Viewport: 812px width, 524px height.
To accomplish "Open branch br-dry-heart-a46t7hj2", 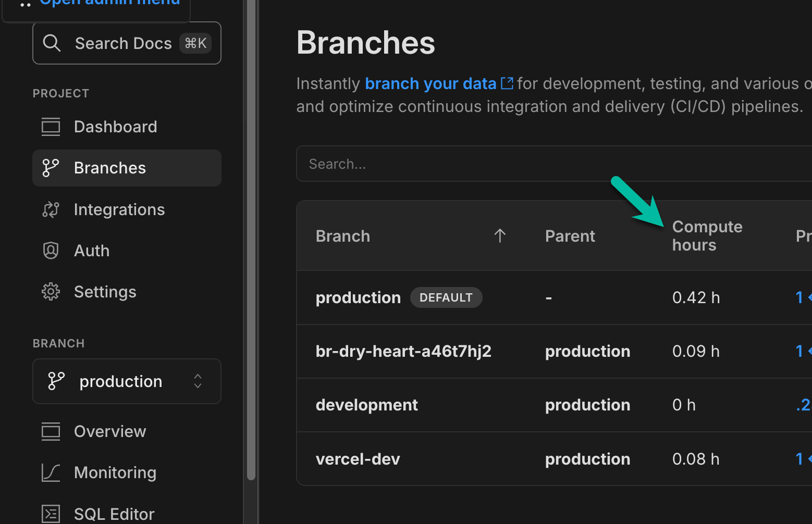I will (403, 351).
